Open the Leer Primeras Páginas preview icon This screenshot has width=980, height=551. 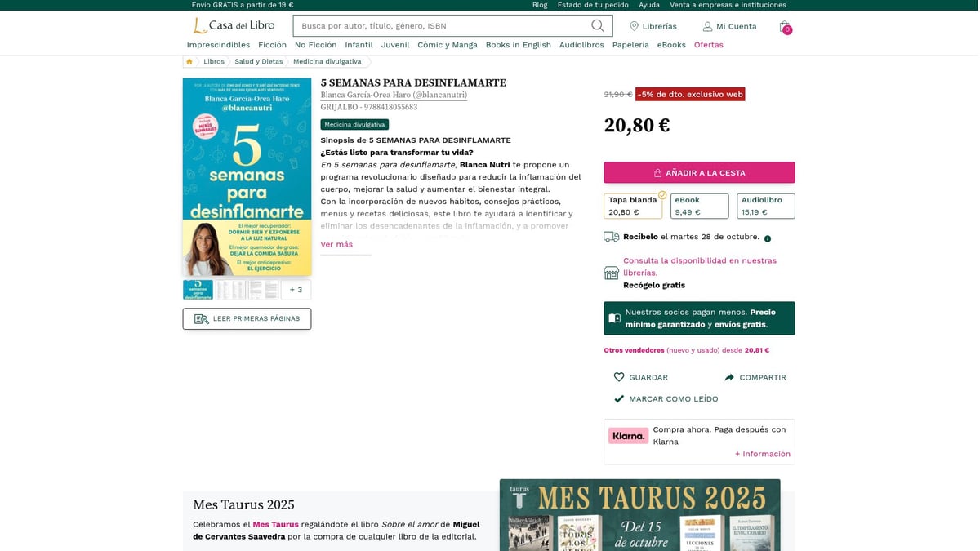pyautogui.click(x=201, y=318)
